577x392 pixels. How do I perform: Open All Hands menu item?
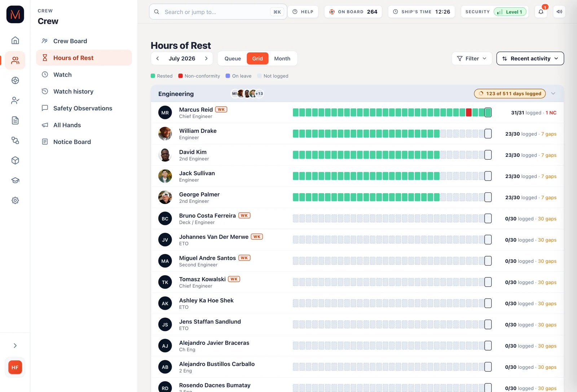[84, 125]
